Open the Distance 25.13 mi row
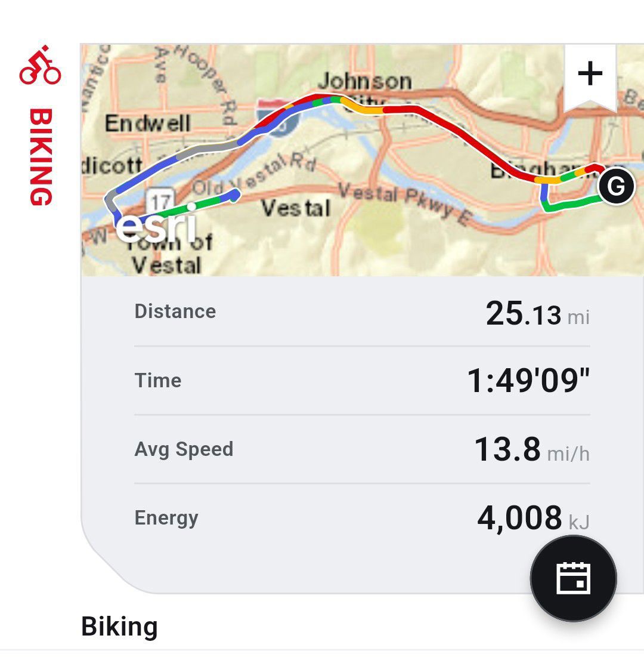 [x=362, y=312]
